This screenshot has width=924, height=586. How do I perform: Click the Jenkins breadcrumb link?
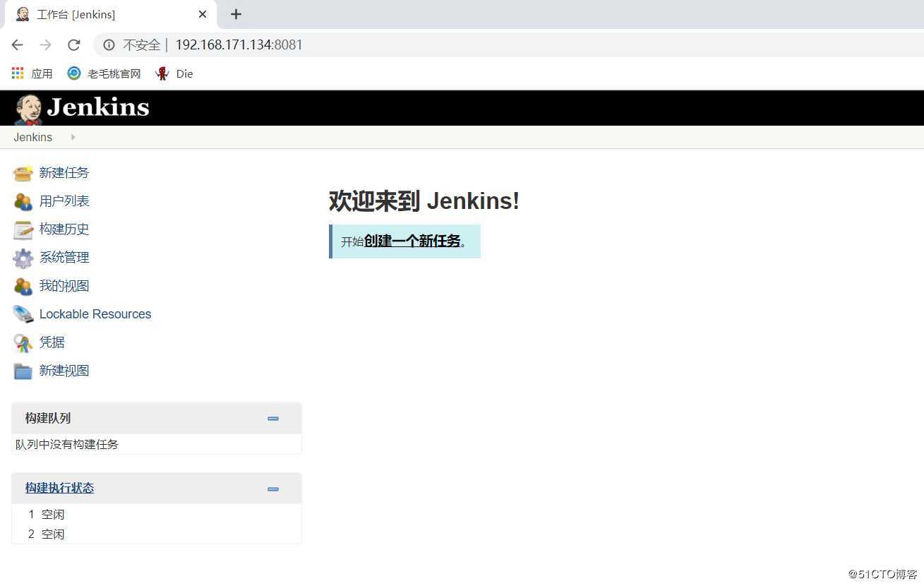[32, 137]
